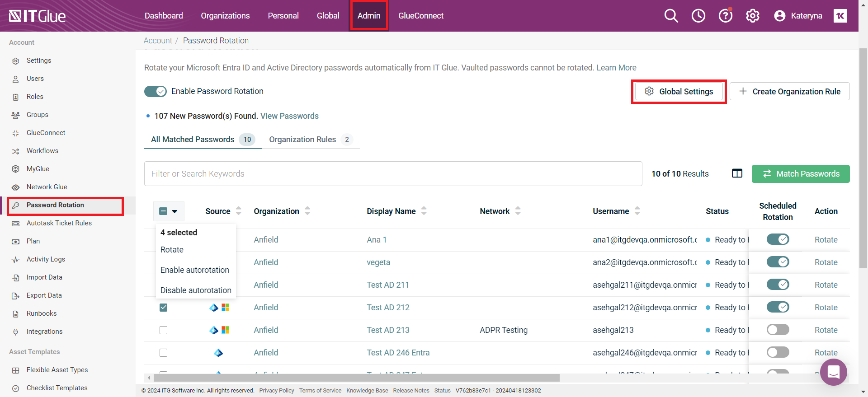This screenshot has width=868, height=397.
Task: Open Runbooks in the sidebar
Action: click(x=42, y=313)
